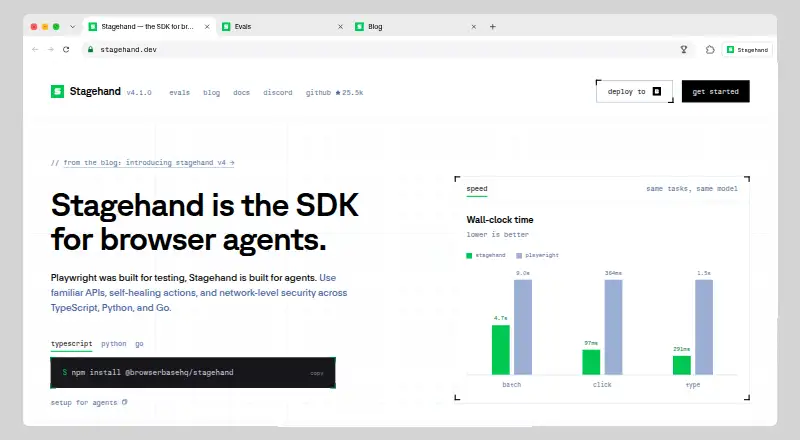Close the Evals browser tab
The image size is (800, 440).
[x=340, y=27]
